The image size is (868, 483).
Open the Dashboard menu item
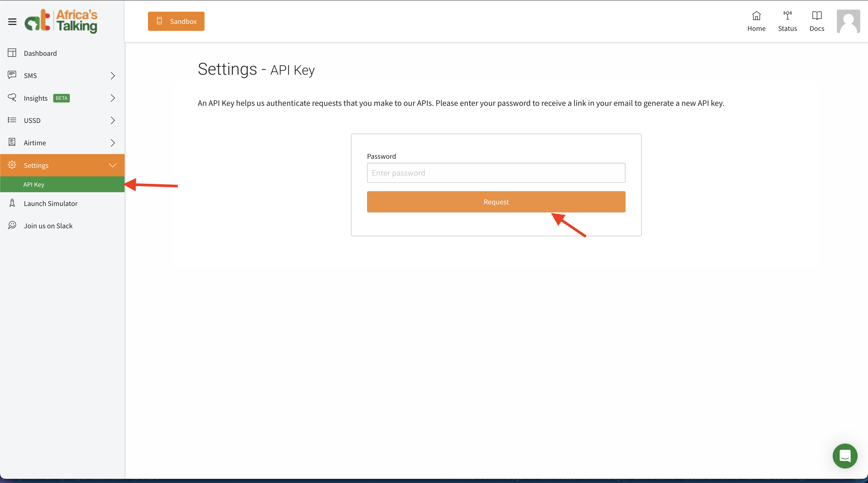(x=62, y=53)
